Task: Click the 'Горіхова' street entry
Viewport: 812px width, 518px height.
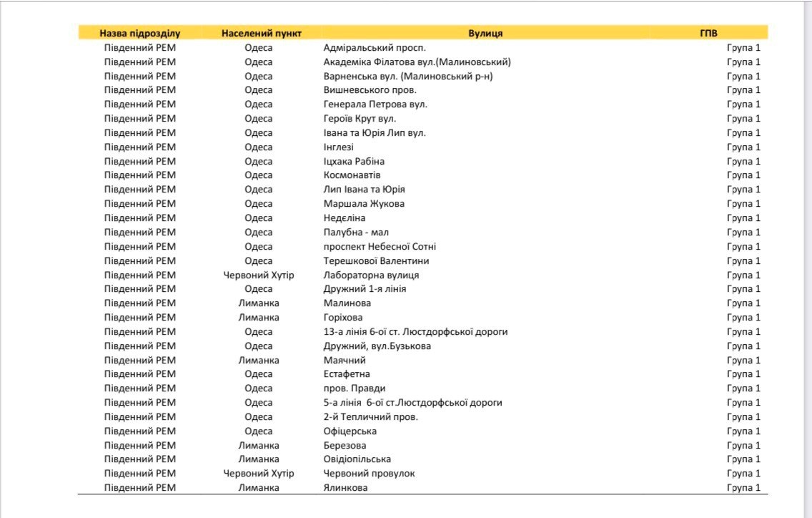Action: coord(343,318)
